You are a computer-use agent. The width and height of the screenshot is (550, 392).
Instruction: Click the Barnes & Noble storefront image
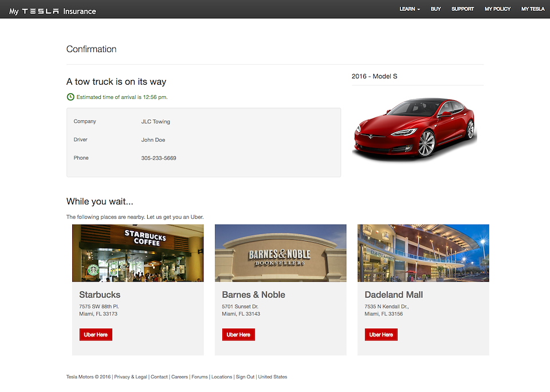click(x=281, y=253)
